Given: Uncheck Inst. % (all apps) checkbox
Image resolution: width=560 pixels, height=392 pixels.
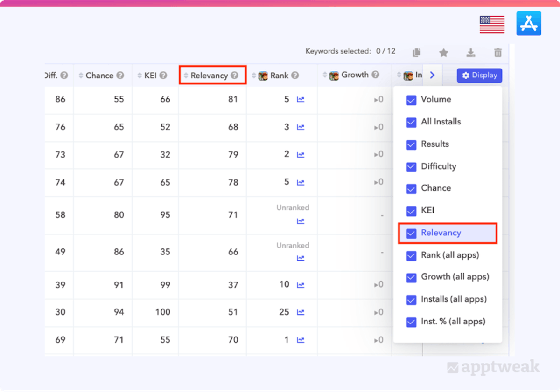Looking at the screenshot, I should point(411,322).
